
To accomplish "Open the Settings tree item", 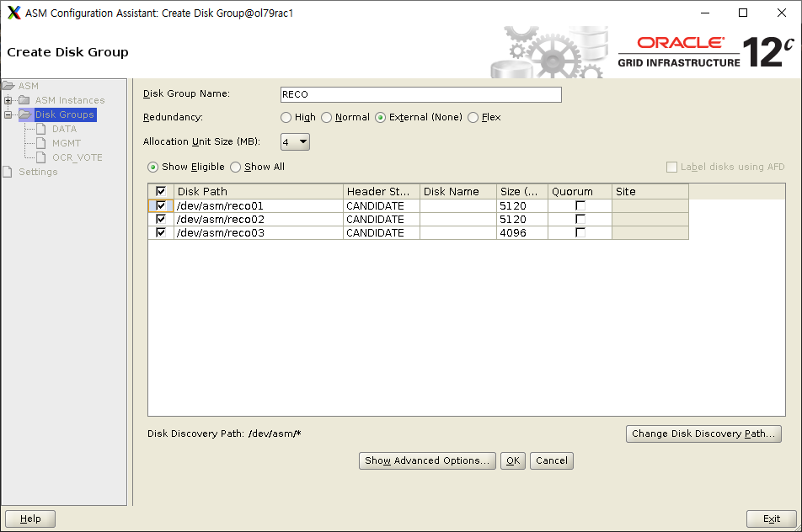I will 38,172.
